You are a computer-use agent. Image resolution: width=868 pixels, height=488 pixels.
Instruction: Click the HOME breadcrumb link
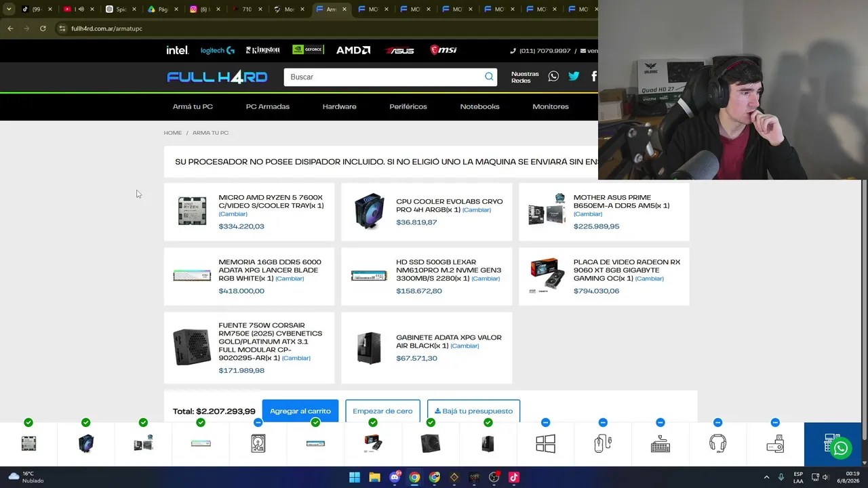coord(173,133)
